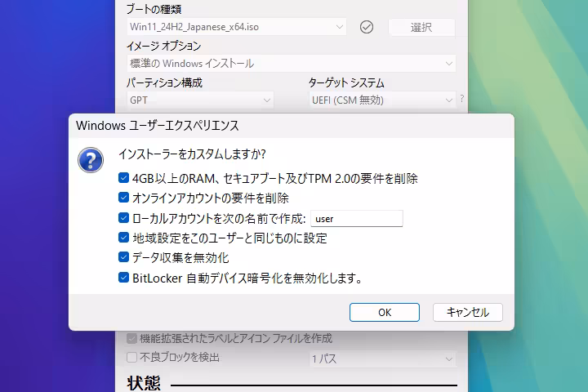Uncheck 地域設定をこのユーザーと同じものに設定
The height and width of the screenshot is (392, 588).
(x=123, y=238)
